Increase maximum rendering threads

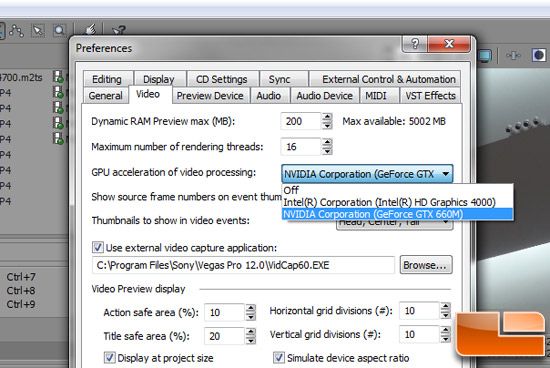pos(327,142)
